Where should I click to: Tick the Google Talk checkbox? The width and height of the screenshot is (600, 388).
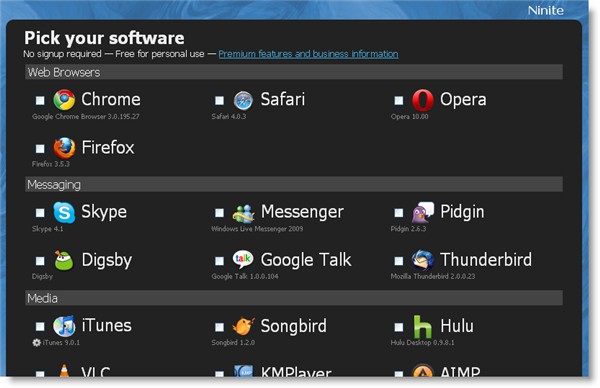(219, 261)
